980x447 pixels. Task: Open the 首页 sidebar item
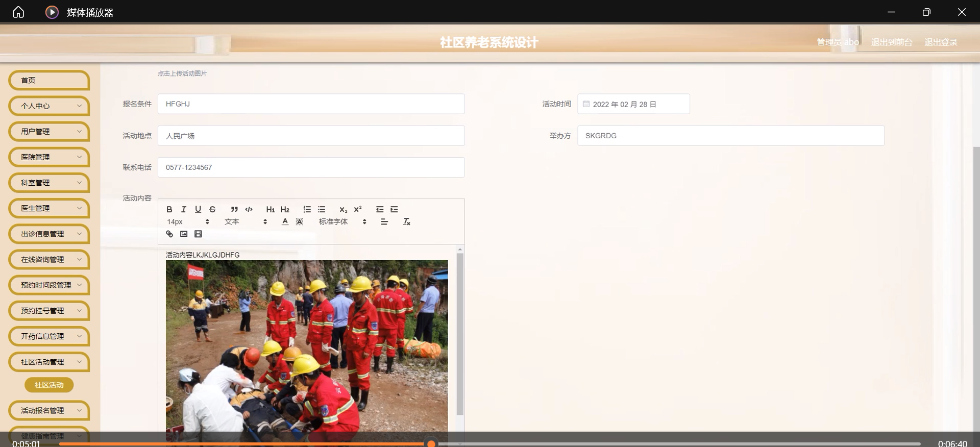click(49, 80)
